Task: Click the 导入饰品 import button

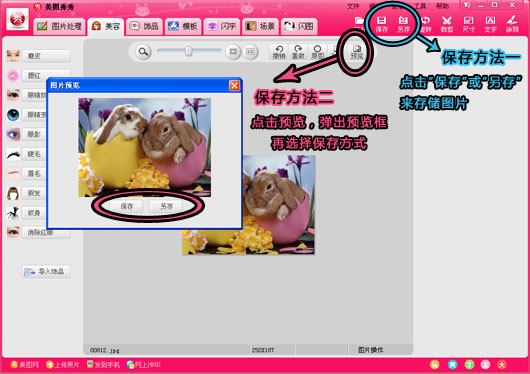Action: [x=46, y=272]
